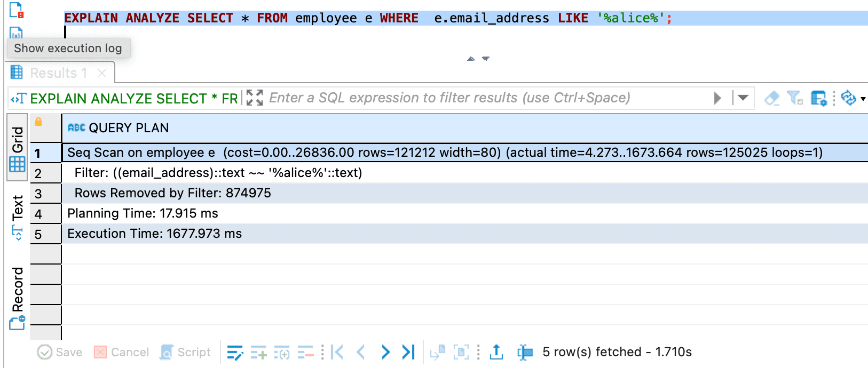Select the Filter email_address cell
Screen dimensions: 868x368
pyautogui.click(x=464, y=173)
